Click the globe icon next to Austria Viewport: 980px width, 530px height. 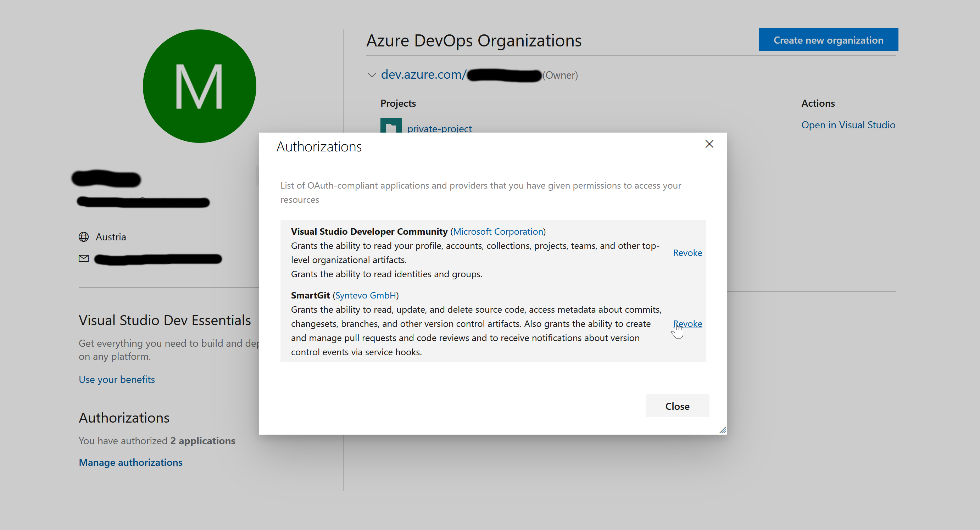click(x=84, y=237)
